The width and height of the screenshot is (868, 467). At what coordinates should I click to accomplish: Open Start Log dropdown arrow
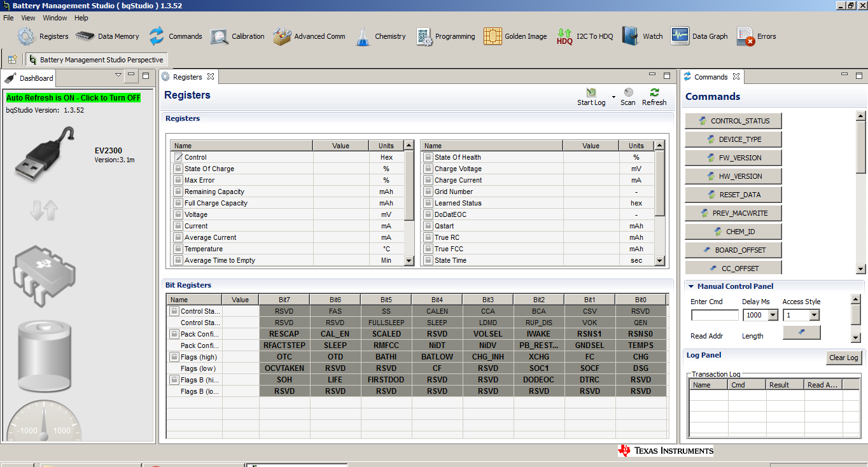point(613,97)
